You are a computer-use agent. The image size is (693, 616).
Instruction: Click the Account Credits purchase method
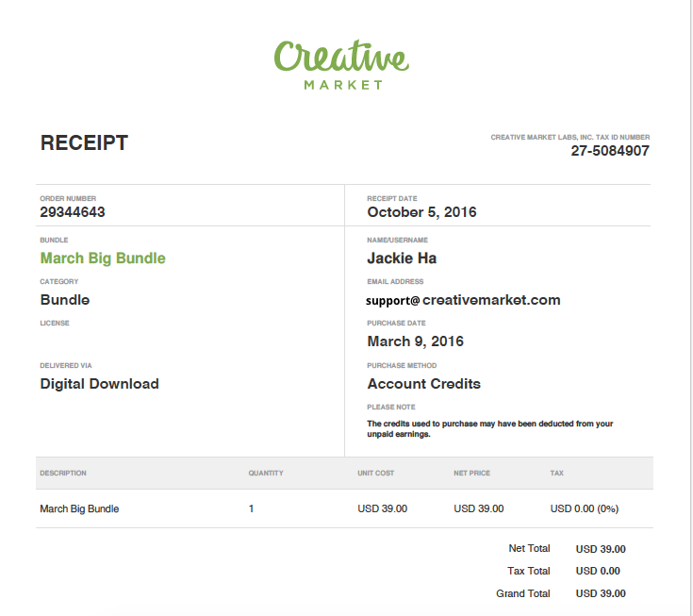424,383
